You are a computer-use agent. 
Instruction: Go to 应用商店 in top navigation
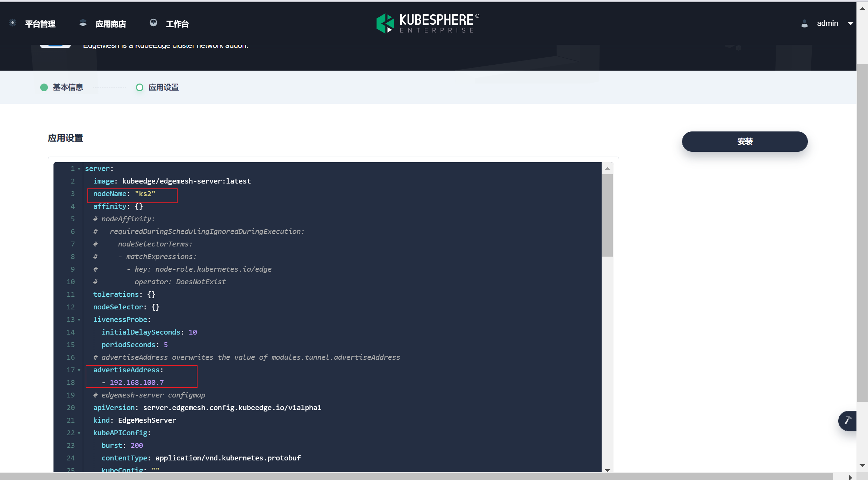(x=110, y=24)
